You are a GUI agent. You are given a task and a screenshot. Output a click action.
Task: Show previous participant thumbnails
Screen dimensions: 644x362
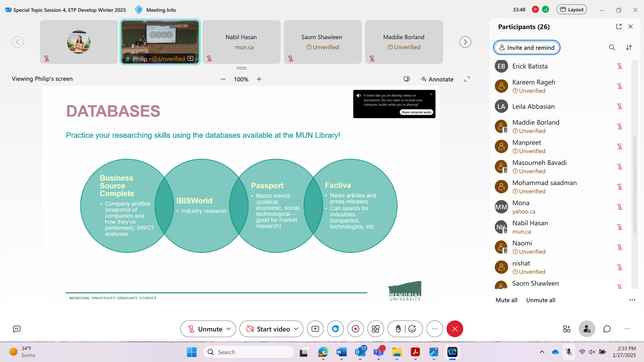tap(17, 42)
